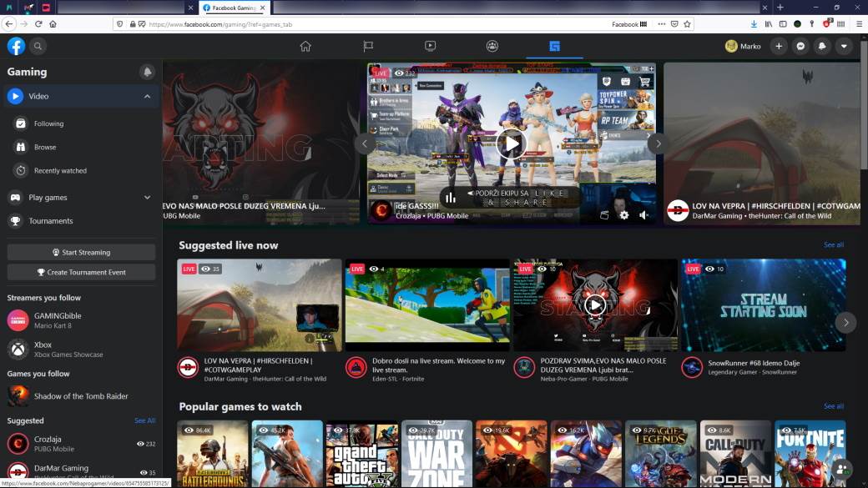868x488 pixels.
Task: Open the Groups icon in top bar
Action: 492,46
